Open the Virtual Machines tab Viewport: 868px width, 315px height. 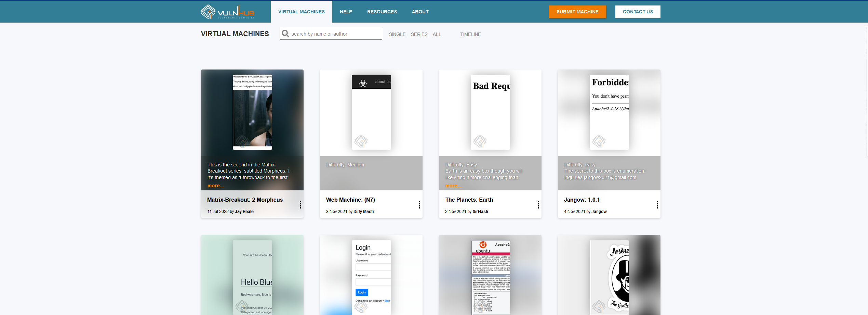(x=302, y=12)
